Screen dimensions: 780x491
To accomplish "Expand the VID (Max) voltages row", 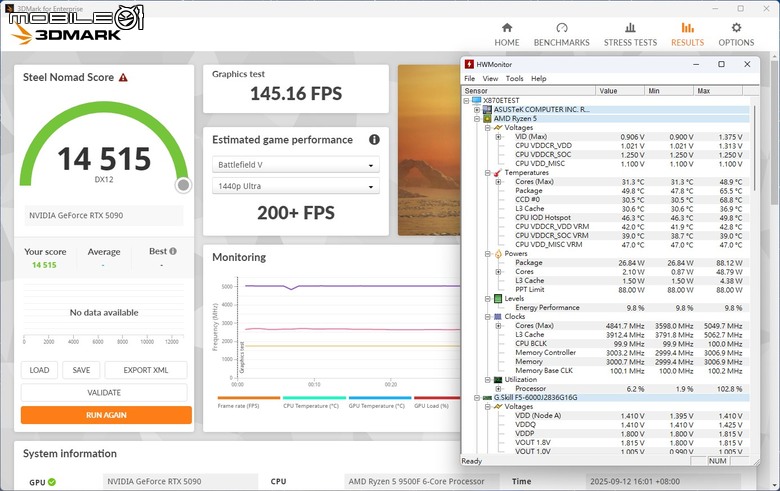I will point(498,137).
